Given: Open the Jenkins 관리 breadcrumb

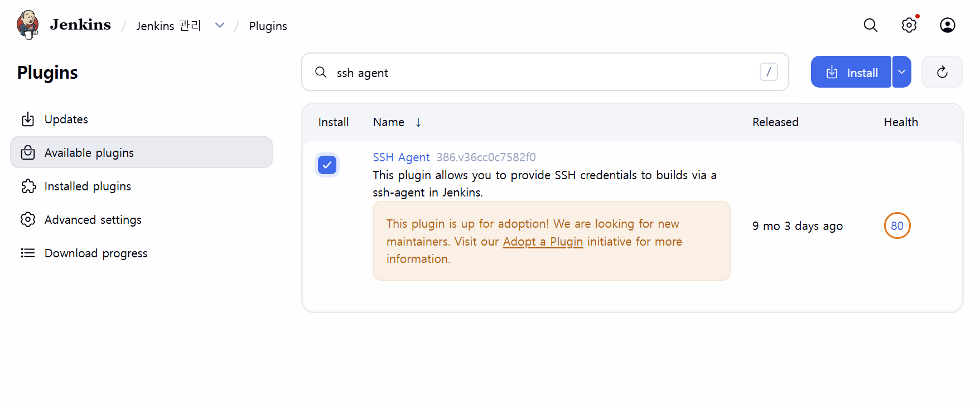Looking at the screenshot, I should 168,26.
